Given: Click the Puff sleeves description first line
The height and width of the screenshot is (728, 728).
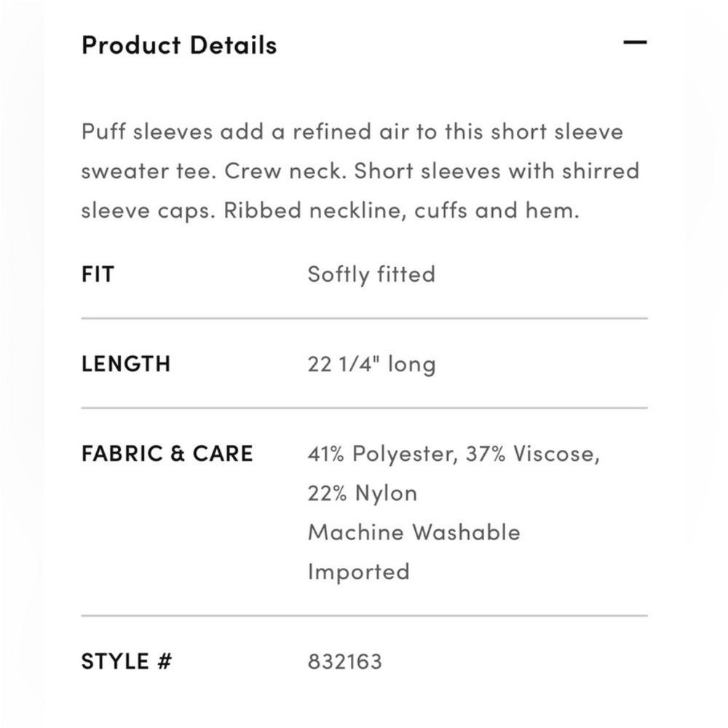Looking at the screenshot, I should 352,131.
